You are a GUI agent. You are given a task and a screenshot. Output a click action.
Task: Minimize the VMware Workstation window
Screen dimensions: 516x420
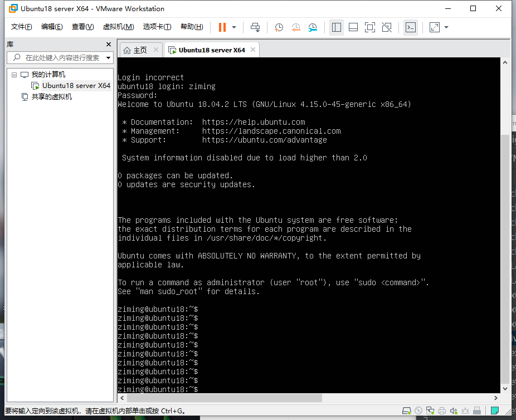(x=448, y=8)
